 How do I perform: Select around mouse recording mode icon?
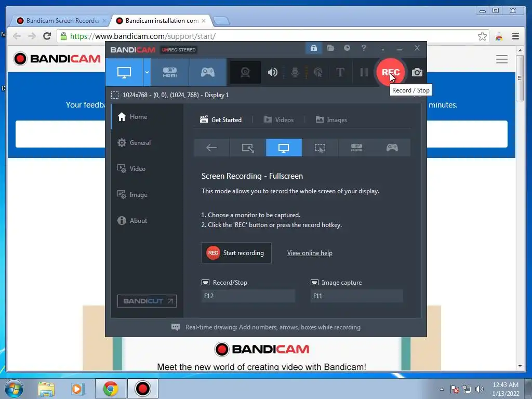[x=320, y=148]
